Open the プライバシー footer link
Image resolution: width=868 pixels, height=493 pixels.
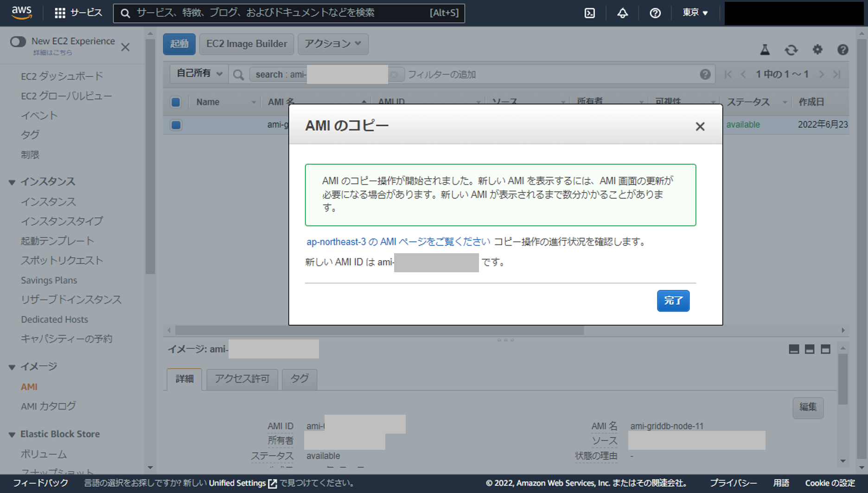click(x=734, y=483)
